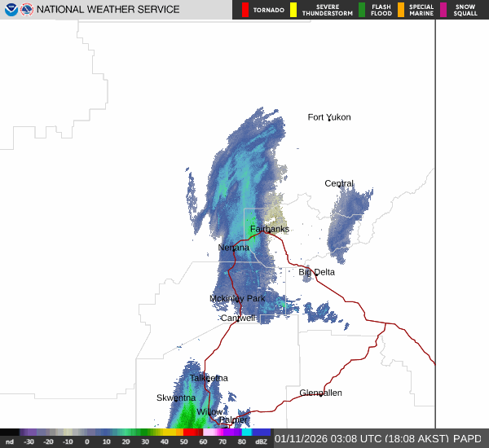
Task: Click the green Flash Flood legend box
Action: click(x=362, y=10)
